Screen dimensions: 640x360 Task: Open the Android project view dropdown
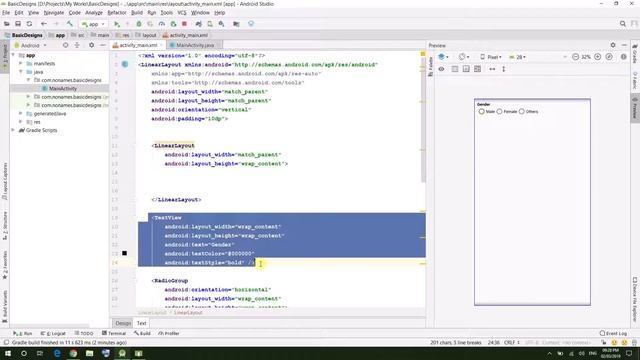coord(31,45)
